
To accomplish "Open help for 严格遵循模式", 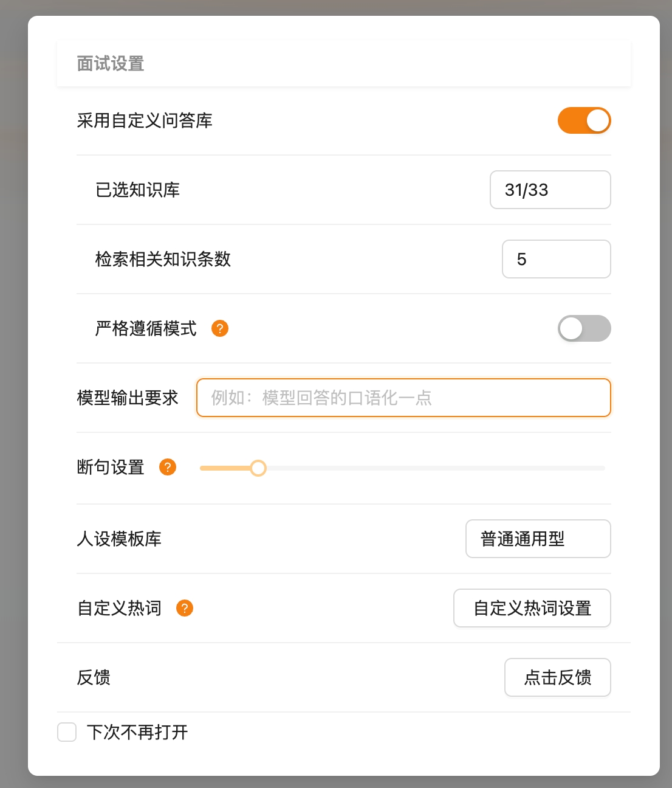I will 220,328.
